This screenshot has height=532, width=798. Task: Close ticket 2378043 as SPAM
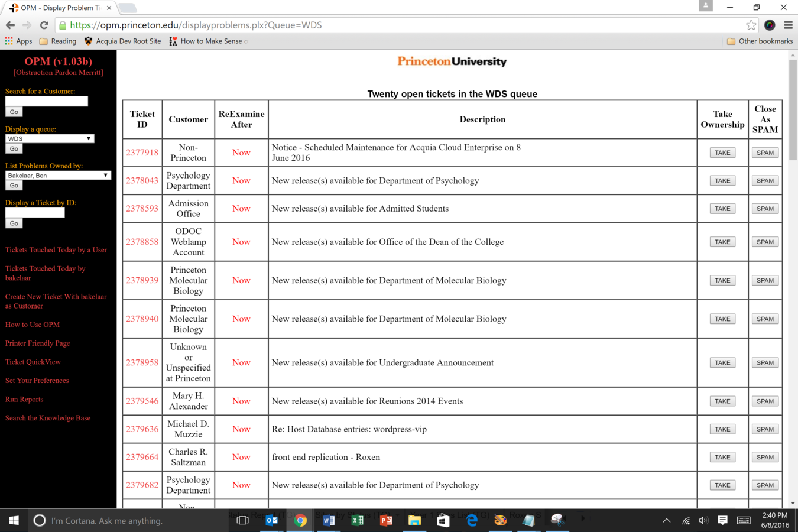(765, 181)
